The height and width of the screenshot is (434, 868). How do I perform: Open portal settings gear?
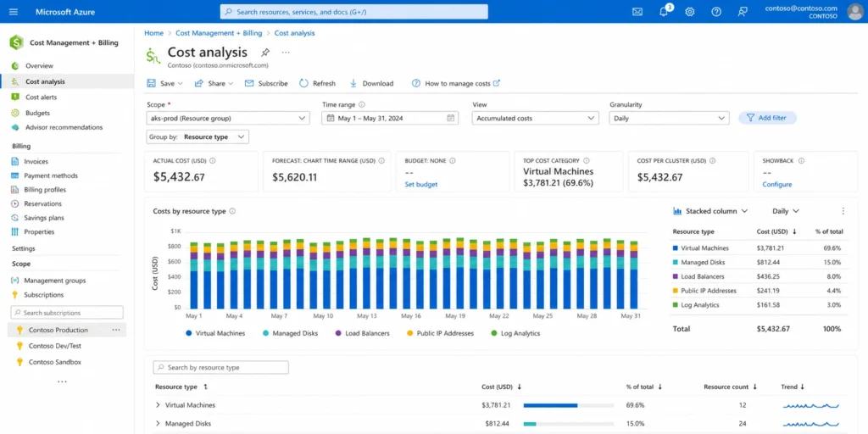pyautogui.click(x=690, y=12)
